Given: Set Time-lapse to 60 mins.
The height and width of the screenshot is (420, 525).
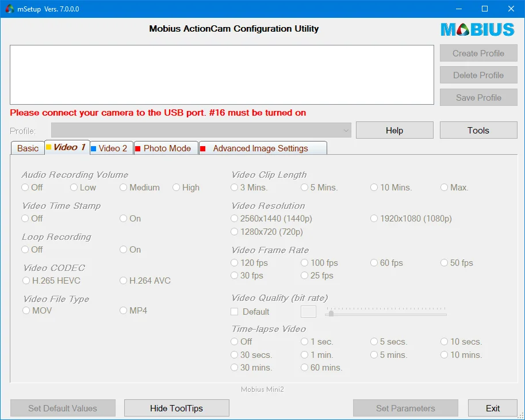Looking at the screenshot, I should pyautogui.click(x=322, y=368).
